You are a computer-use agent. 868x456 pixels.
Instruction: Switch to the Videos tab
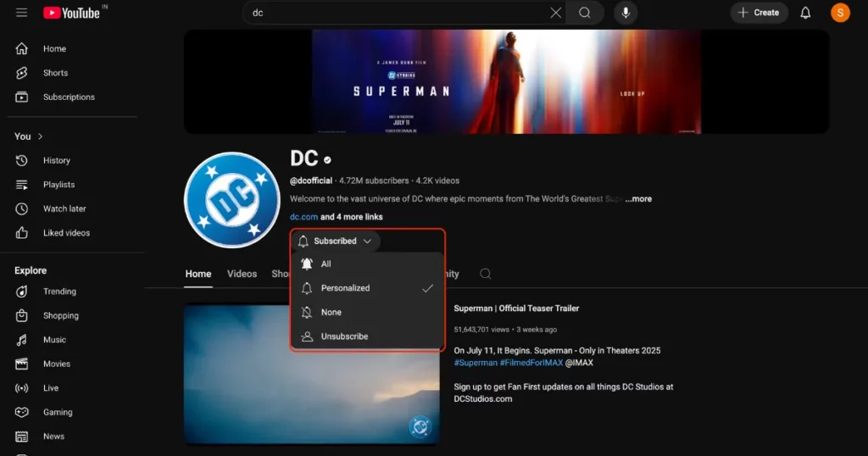click(242, 274)
